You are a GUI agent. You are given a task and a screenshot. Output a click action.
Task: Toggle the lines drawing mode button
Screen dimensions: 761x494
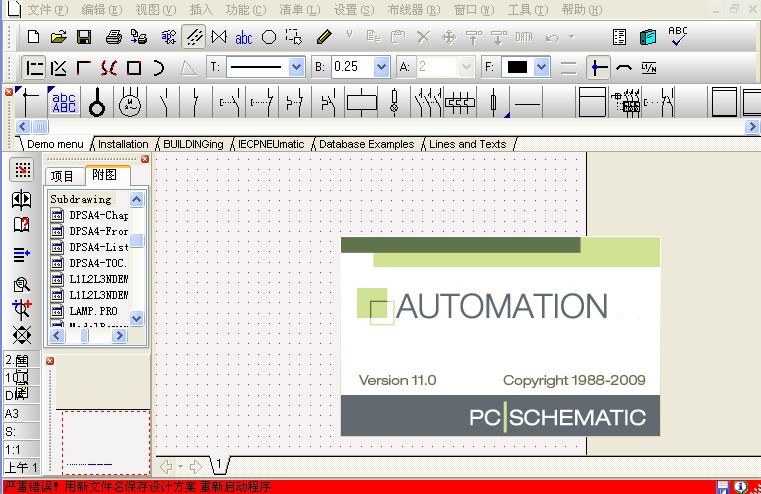point(195,38)
